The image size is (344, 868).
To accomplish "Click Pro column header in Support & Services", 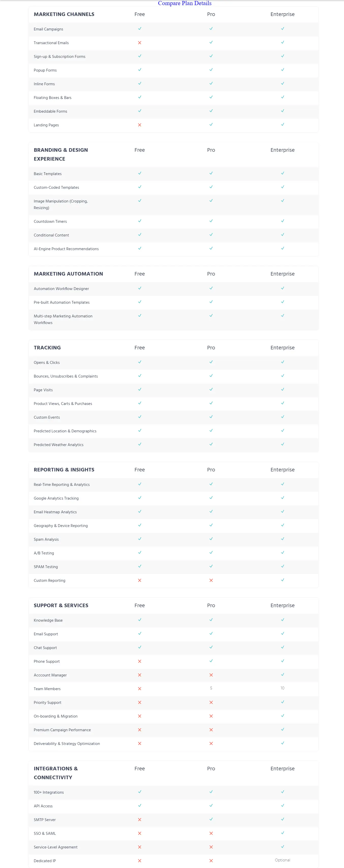I will [x=211, y=605].
